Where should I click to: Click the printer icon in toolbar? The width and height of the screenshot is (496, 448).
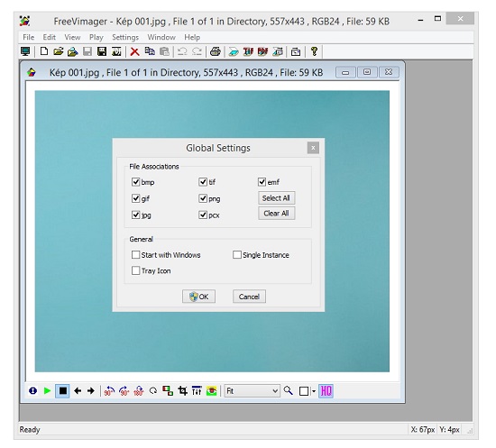216,51
